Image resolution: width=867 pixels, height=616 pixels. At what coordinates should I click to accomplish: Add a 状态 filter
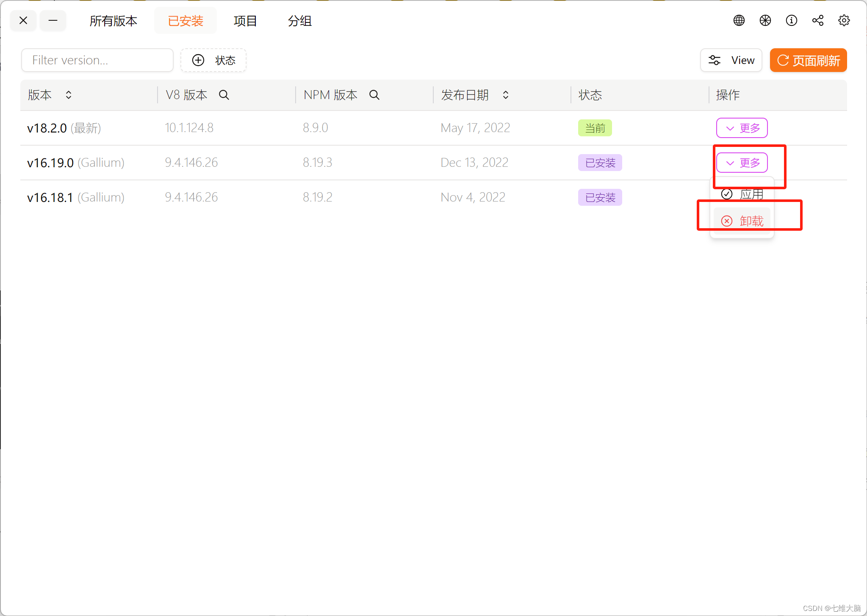pos(213,60)
